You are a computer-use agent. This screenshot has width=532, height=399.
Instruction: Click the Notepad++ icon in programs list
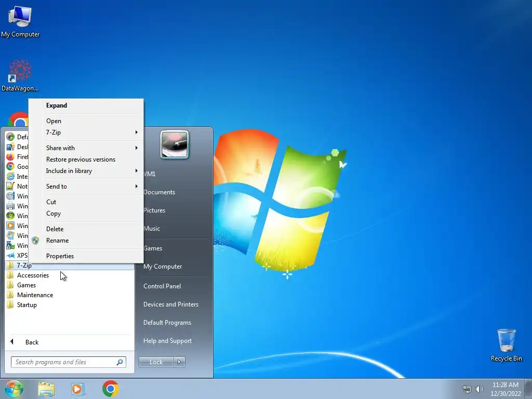tap(10, 186)
